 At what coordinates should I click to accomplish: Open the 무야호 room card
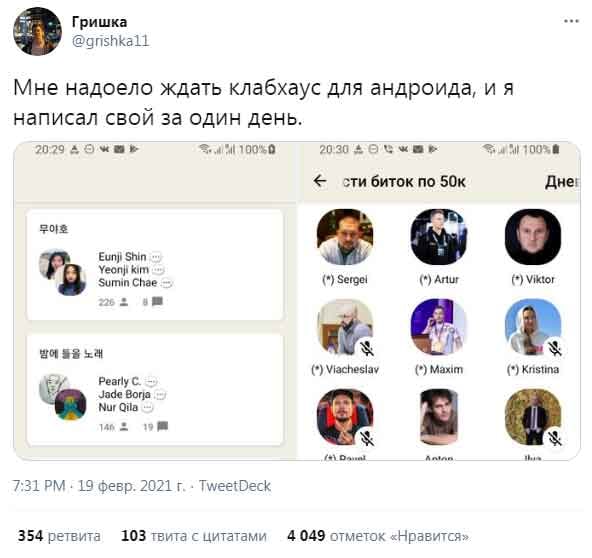point(155,265)
